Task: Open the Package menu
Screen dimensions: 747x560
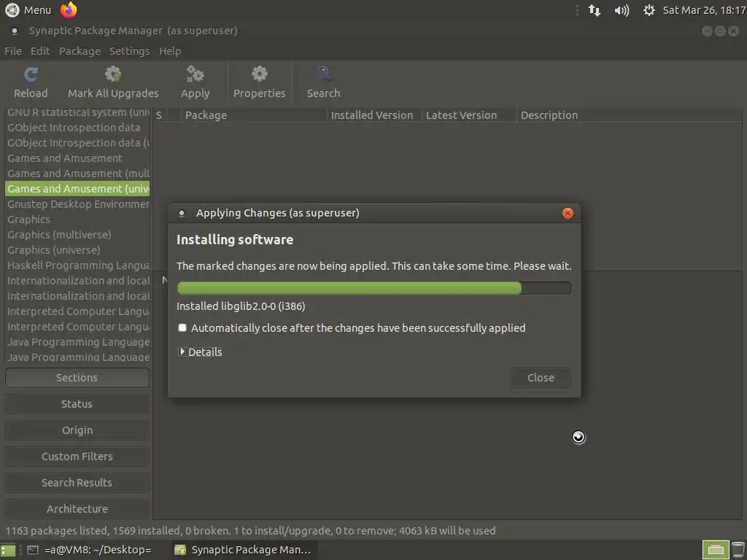Action: [x=80, y=51]
